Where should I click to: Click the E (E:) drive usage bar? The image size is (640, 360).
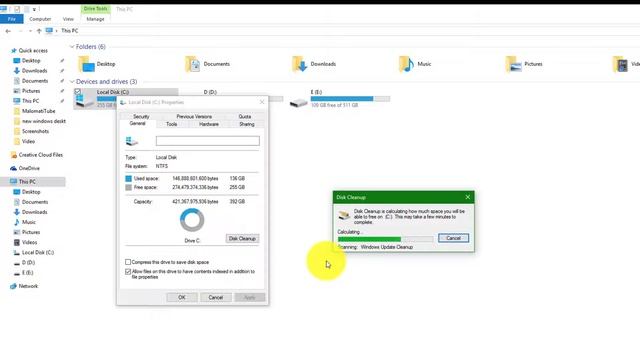(350, 98)
